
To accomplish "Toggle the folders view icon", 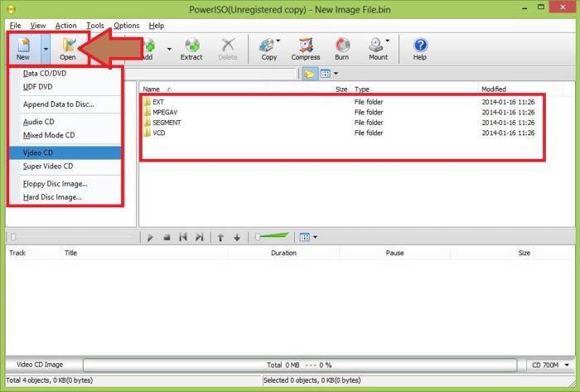I will 309,74.
